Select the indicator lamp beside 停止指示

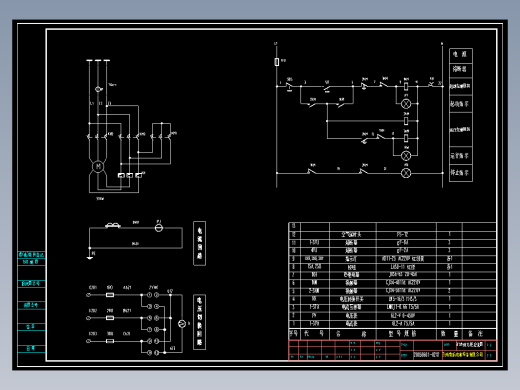pos(406,173)
